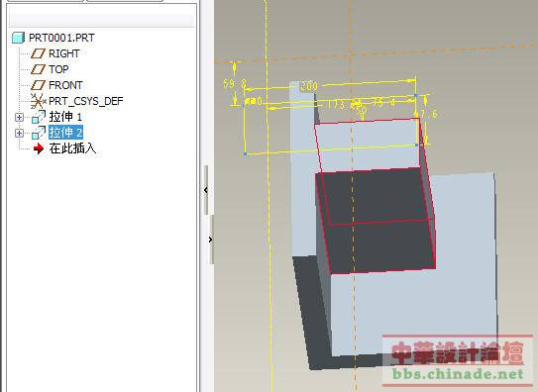Viewport: 538px width, 392px height.
Task: Select the RIGHT datum plane icon
Action: [x=38, y=53]
